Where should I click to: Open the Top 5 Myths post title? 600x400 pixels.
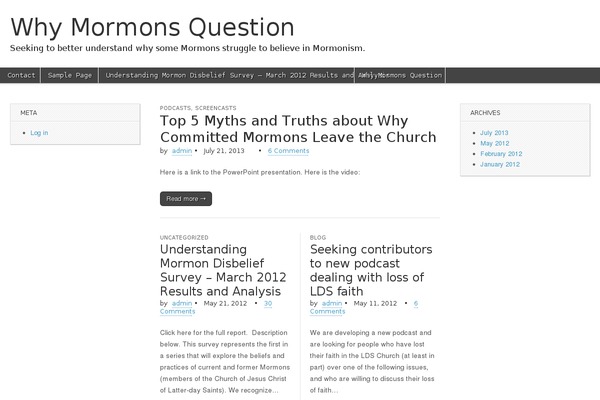point(298,128)
